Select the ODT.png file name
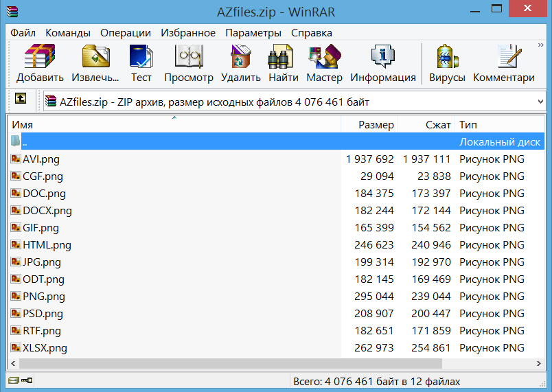 point(43,279)
